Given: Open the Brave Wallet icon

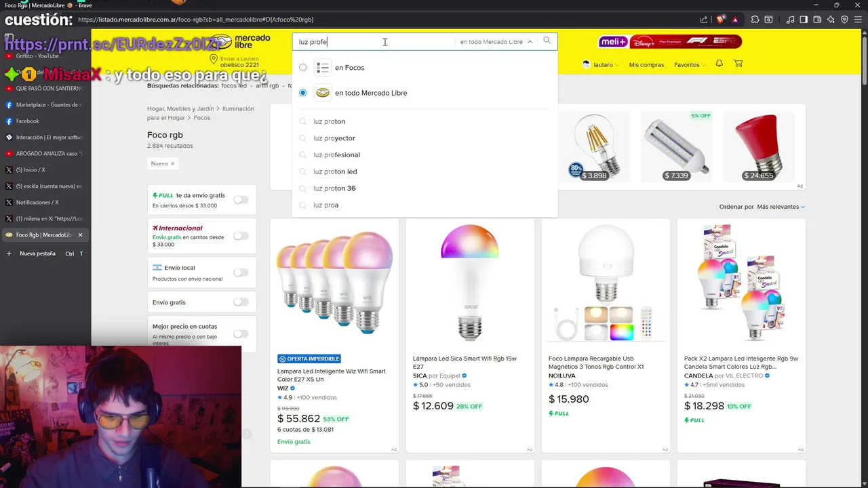Looking at the screenshot, I should click(x=817, y=20).
